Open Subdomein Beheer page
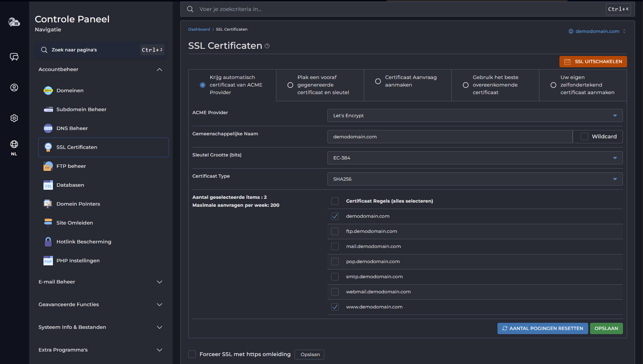 (104, 110)
